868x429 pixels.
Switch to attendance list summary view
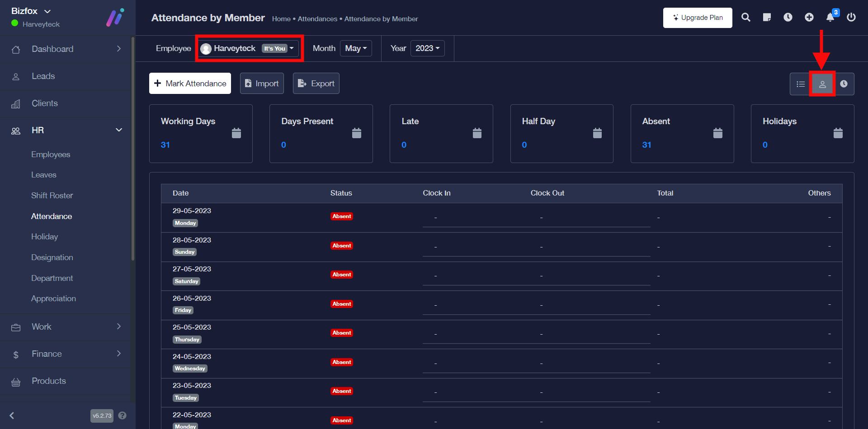801,84
